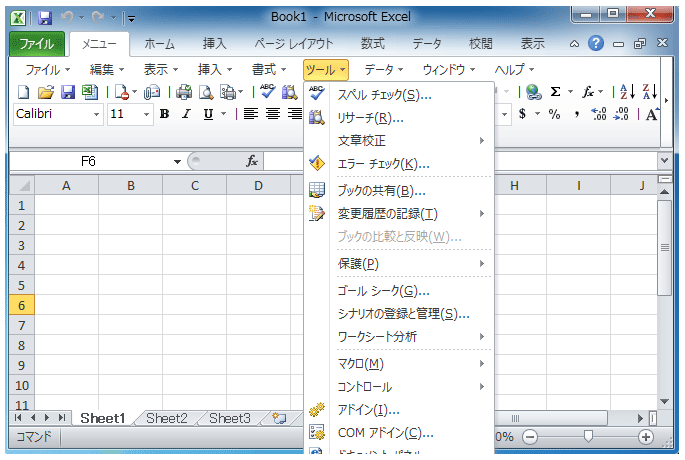
Task: Open マクロ submenu
Action: click(x=398, y=363)
